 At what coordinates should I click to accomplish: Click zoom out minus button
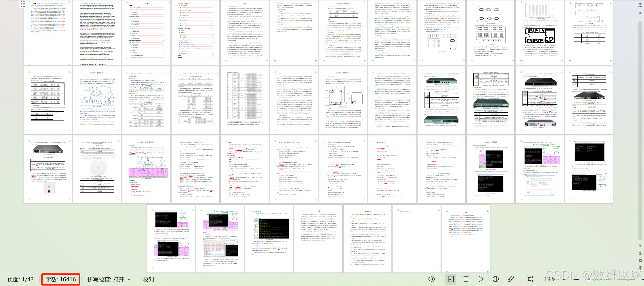[576, 279]
